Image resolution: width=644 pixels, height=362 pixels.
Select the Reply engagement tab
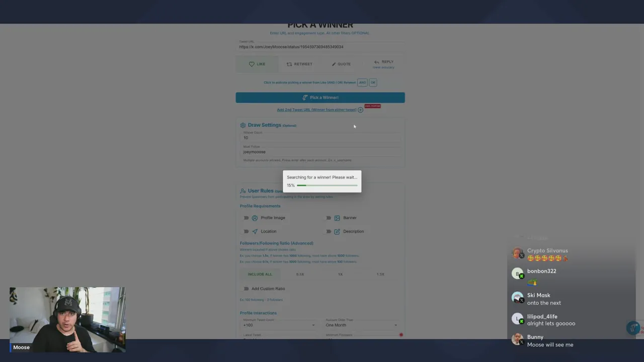pyautogui.click(x=383, y=64)
